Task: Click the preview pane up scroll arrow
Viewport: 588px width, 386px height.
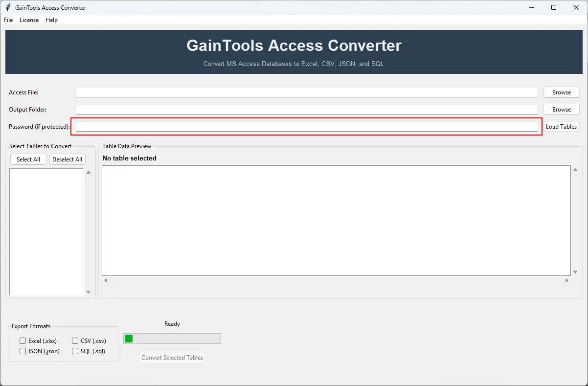Action: tap(575, 170)
